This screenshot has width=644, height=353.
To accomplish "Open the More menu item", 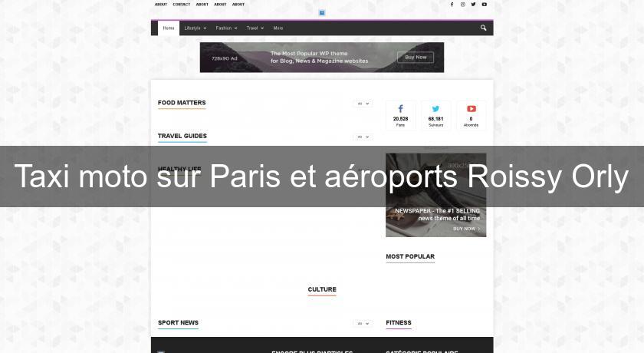I will pos(278,28).
